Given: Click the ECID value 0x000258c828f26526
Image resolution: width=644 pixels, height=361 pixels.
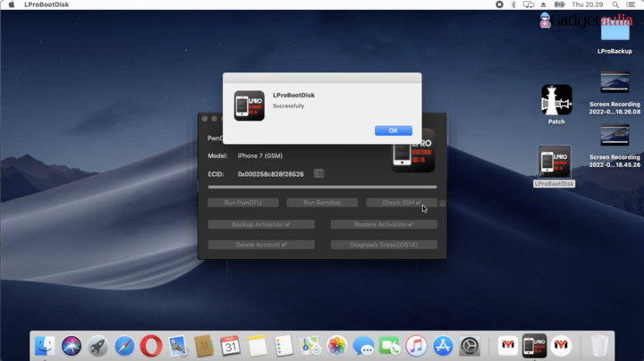Looking at the screenshot, I should [271, 174].
